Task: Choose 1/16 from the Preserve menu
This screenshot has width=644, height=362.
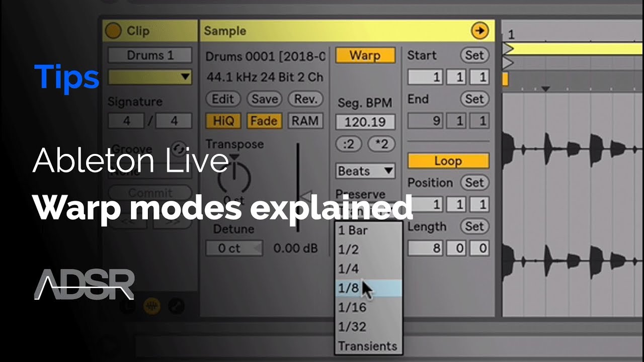Action: [x=369, y=307]
